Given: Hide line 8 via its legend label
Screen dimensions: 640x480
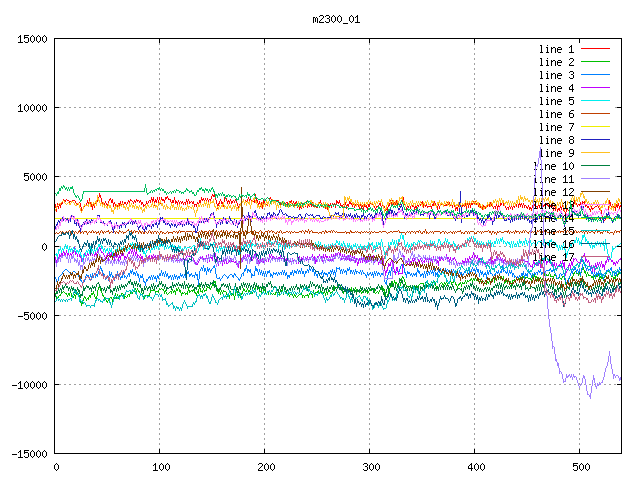Looking at the screenshot, I should pos(556,140).
